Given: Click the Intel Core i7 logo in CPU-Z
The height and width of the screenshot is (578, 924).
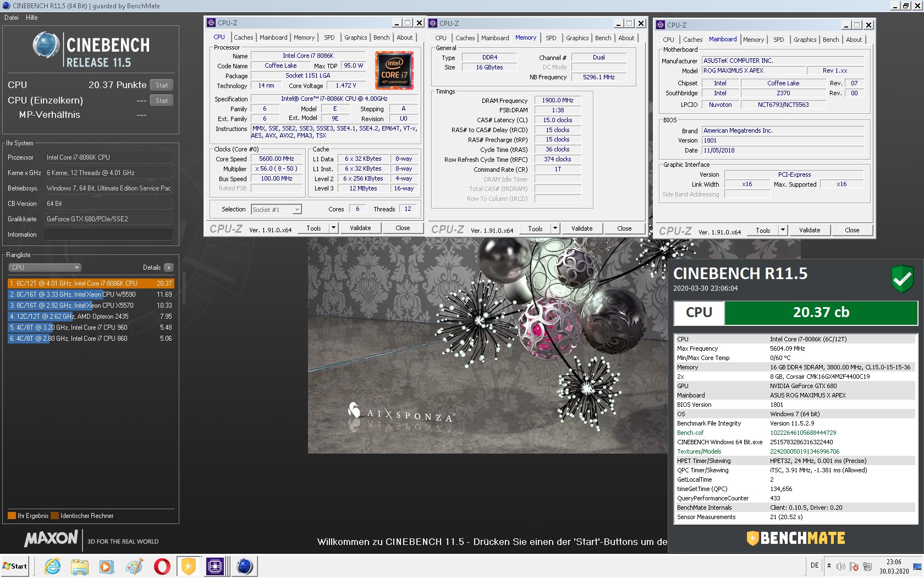Looking at the screenshot, I should [x=394, y=70].
